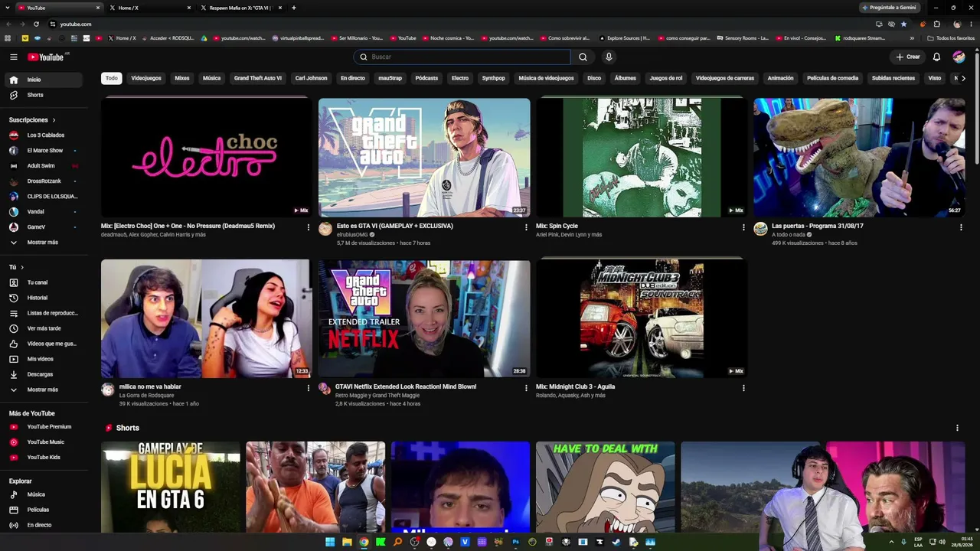Show more category chips with the arrow
This screenshot has width=980, height=551.
tap(963, 78)
